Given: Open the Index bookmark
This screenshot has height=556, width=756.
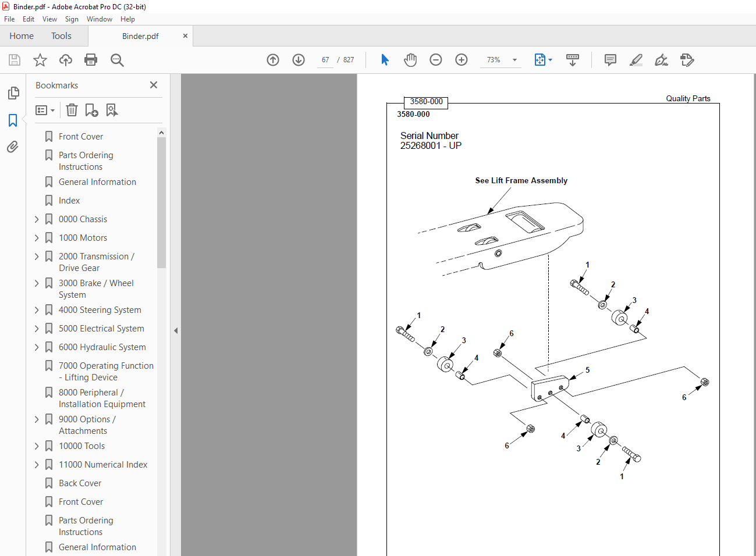Looking at the screenshot, I should coord(69,201).
